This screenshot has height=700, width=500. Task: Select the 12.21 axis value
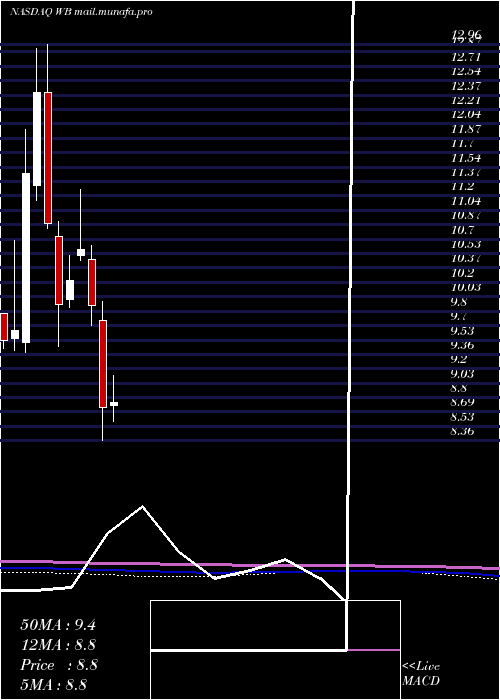tap(466, 100)
